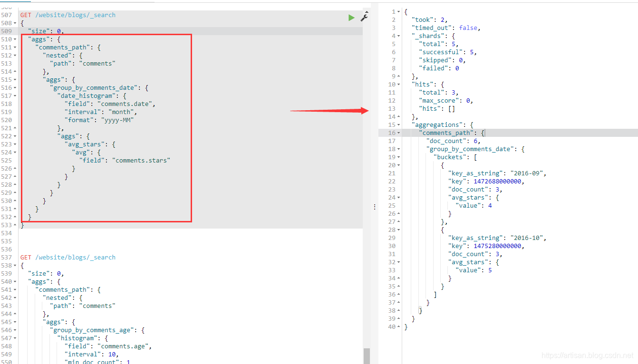Fold the avg block at request line 524
Image resolution: width=638 pixels, height=364 pixels.
[x=16, y=153]
